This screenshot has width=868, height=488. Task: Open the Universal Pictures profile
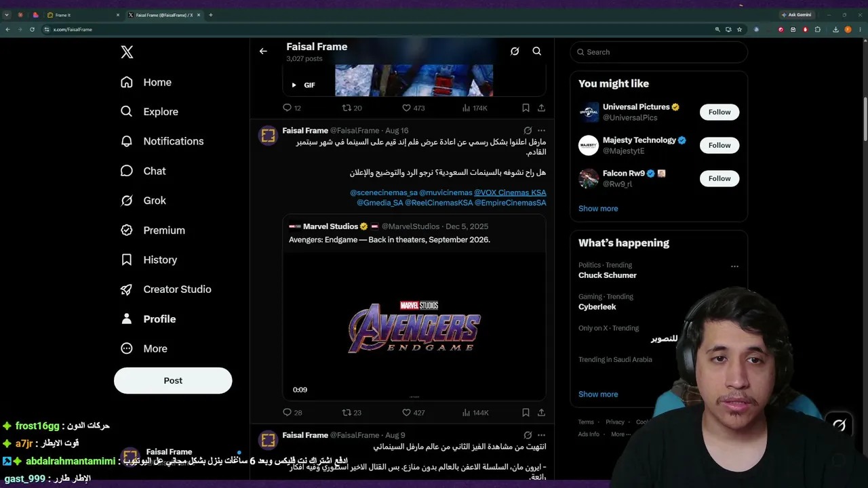636,107
